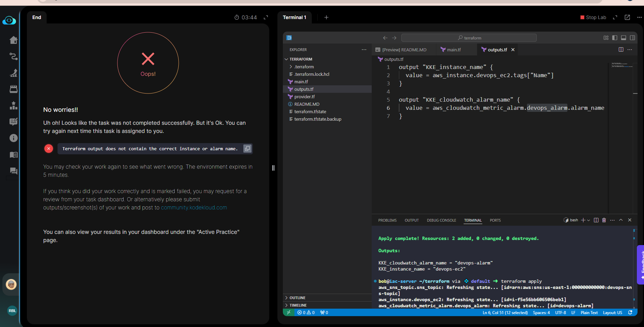Open the PROBLEMS panel tab
The width and height of the screenshot is (644, 327).
(x=387, y=220)
